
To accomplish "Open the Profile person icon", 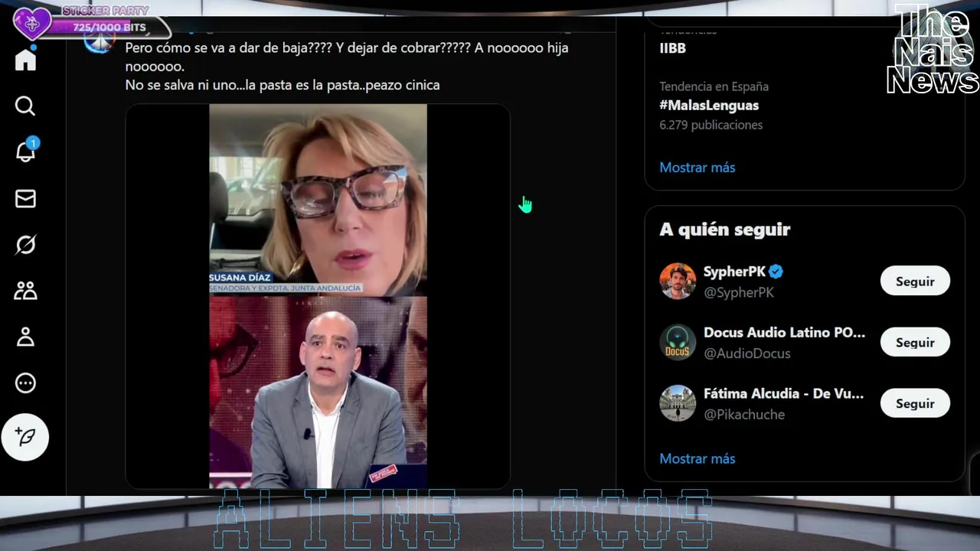I will tap(25, 337).
